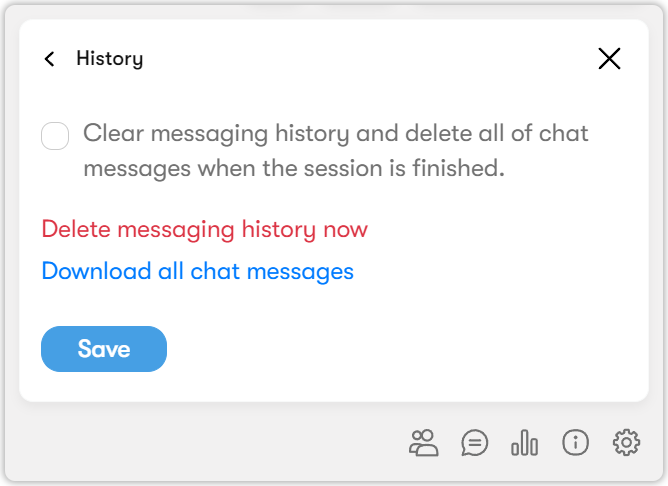The width and height of the screenshot is (668, 486).
Task: Select the red delete history option
Action: (204, 229)
